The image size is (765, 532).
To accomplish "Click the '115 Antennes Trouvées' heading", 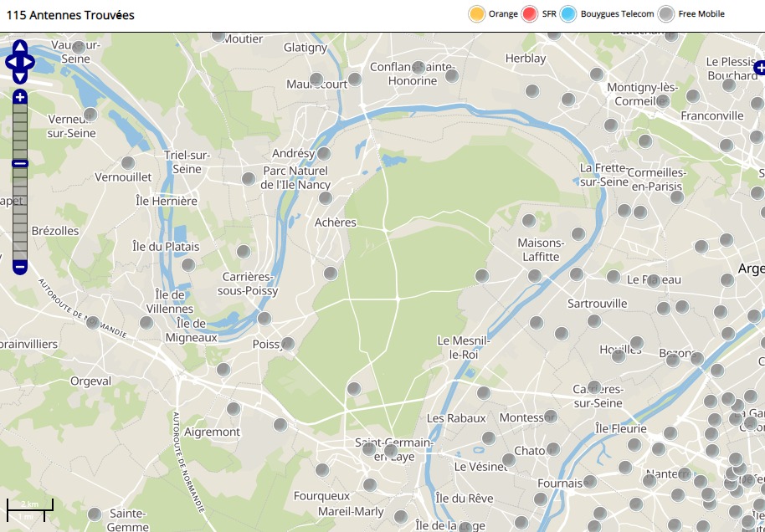I will 70,15.
